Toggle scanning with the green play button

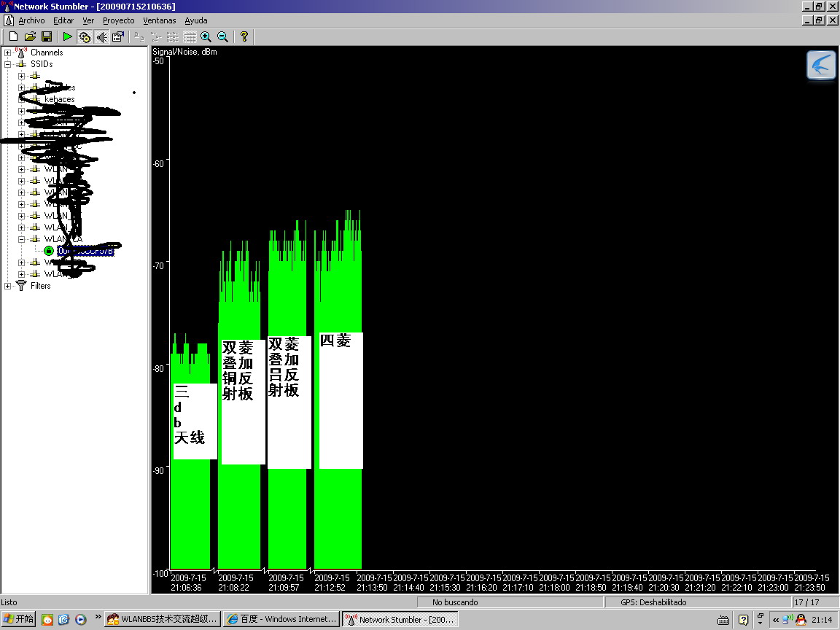coord(67,36)
